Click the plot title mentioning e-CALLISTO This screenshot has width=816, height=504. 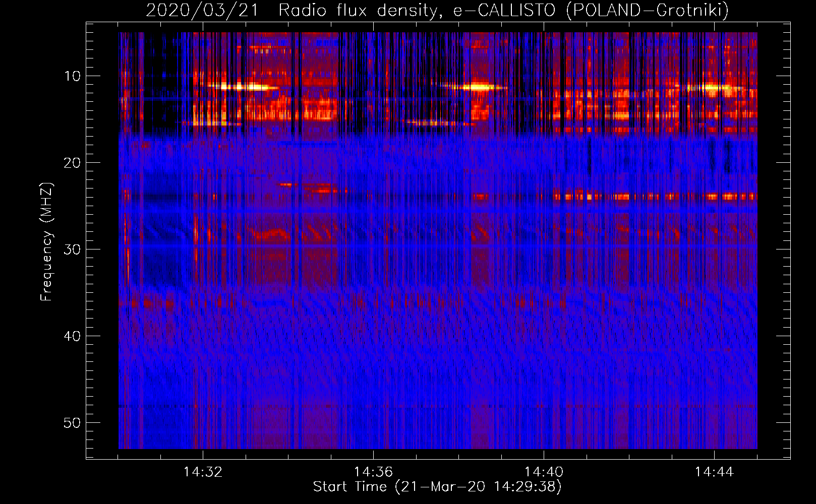[x=437, y=10]
